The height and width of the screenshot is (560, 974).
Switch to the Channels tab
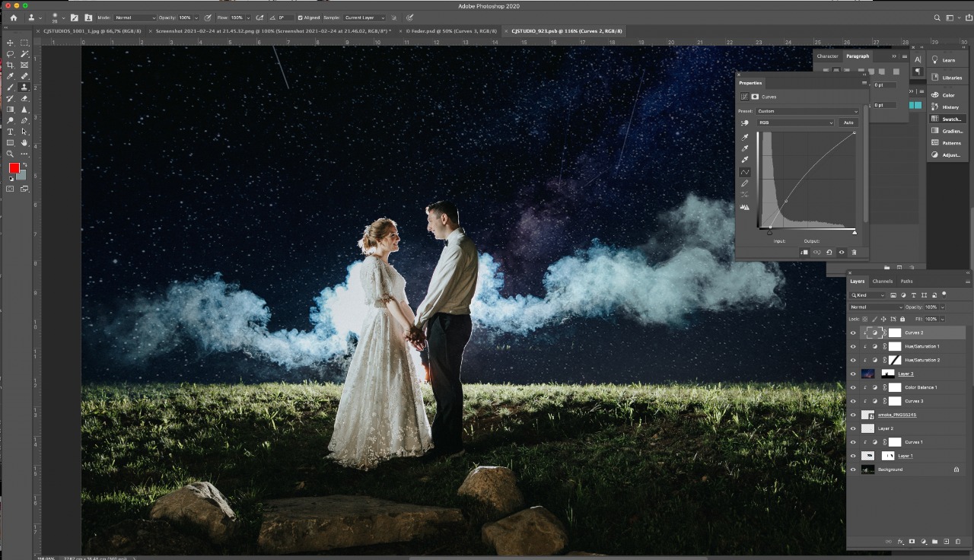(883, 282)
